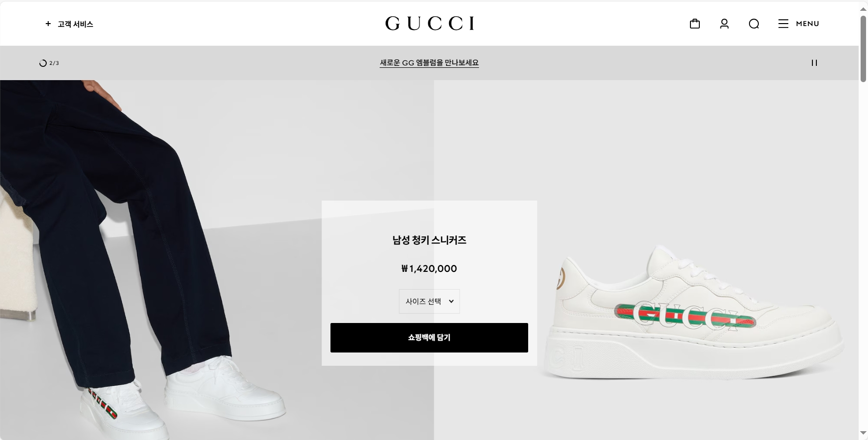Open the shopping bag icon

coord(695,24)
